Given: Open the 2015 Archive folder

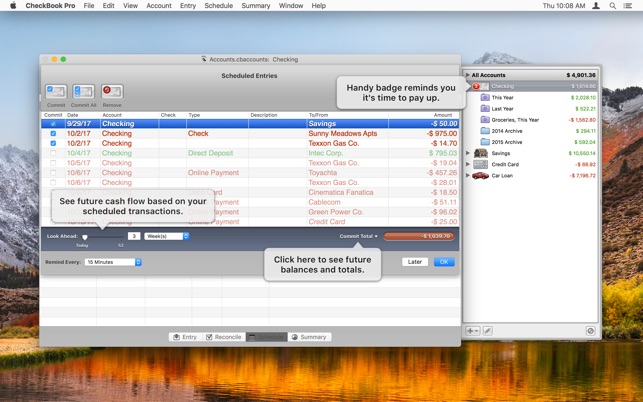Looking at the screenshot, I should point(485,142).
